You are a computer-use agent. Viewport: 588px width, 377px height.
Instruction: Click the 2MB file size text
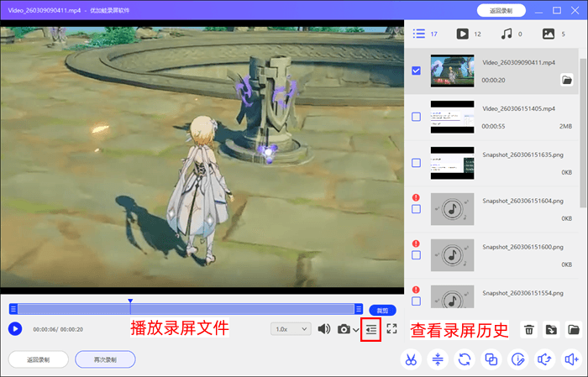(x=566, y=126)
